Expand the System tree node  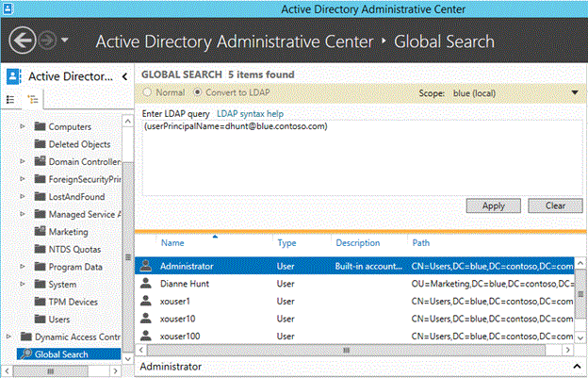click(23, 284)
